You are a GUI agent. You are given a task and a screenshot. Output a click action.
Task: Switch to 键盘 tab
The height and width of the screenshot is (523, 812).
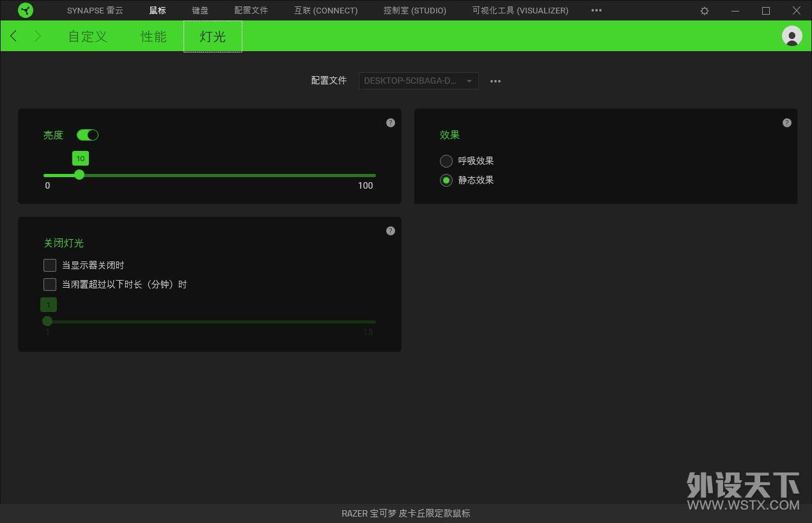pos(200,10)
